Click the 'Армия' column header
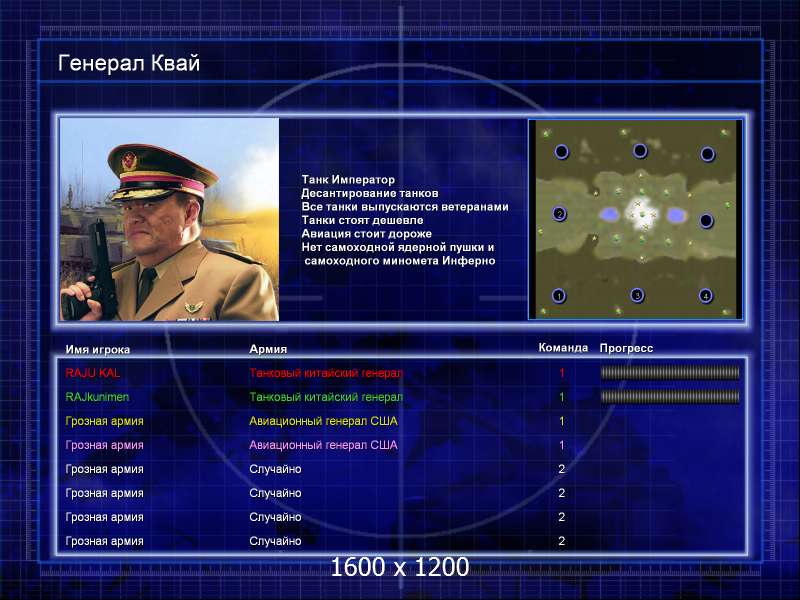The width and height of the screenshot is (800, 600). (268, 349)
